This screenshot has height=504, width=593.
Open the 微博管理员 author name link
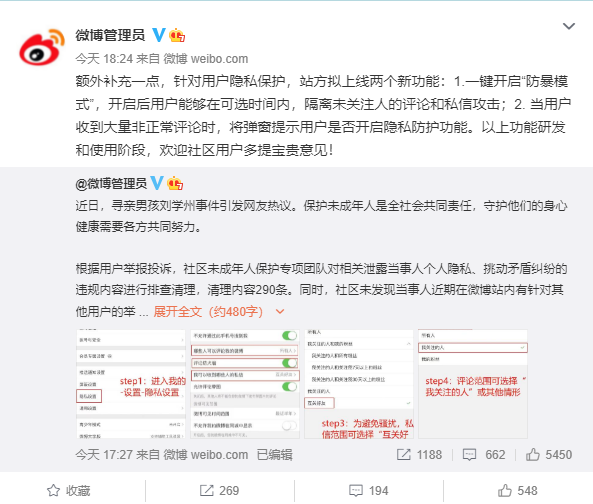point(110,35)
